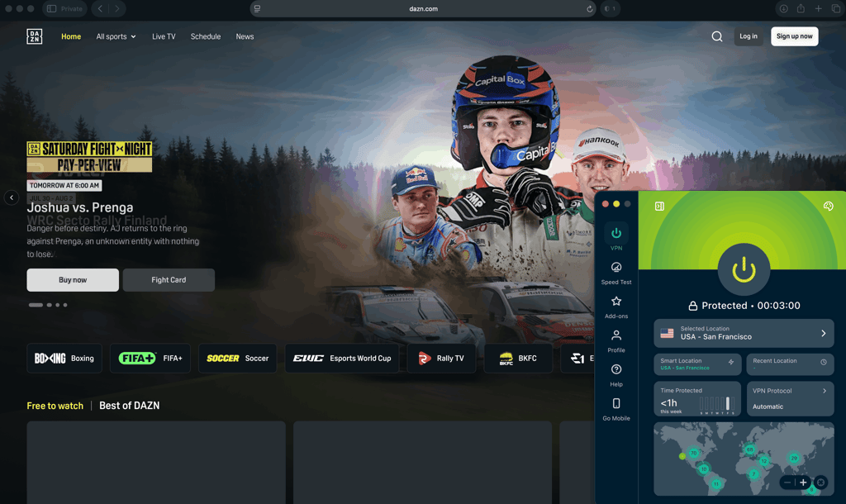Open Live TV in navigation
Screen dimensions: 846x504
[x=164, y=36]
